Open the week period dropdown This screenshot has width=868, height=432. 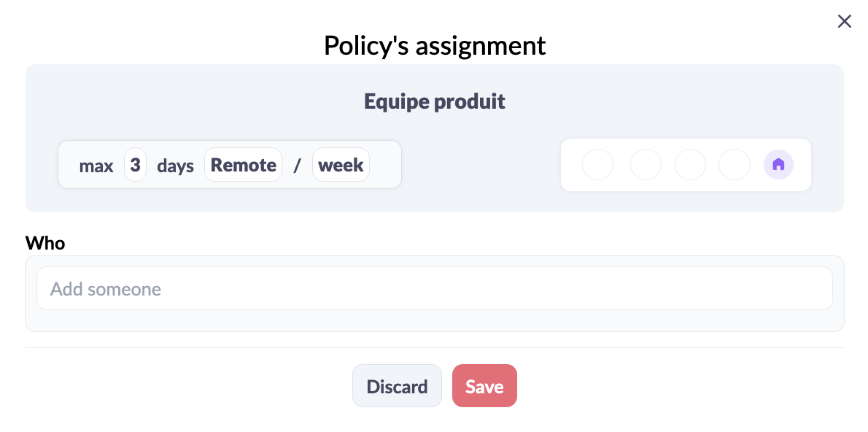[x=341, y=165]
